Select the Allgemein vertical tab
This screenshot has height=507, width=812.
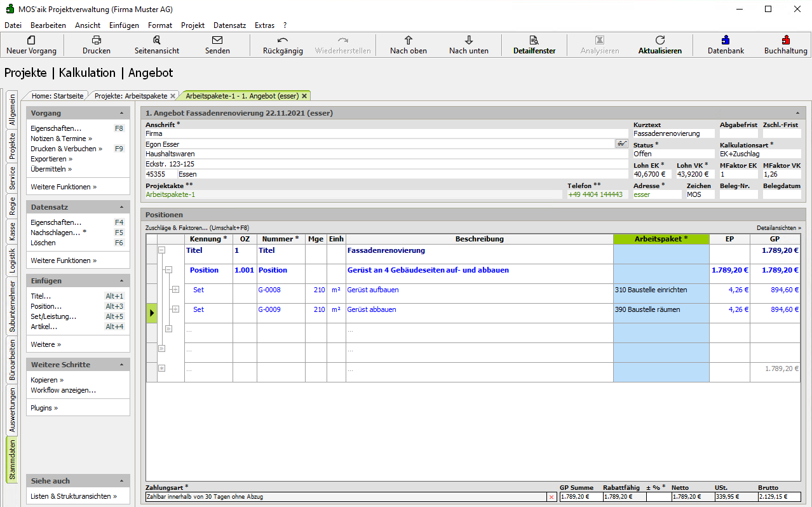click(12, 110)
